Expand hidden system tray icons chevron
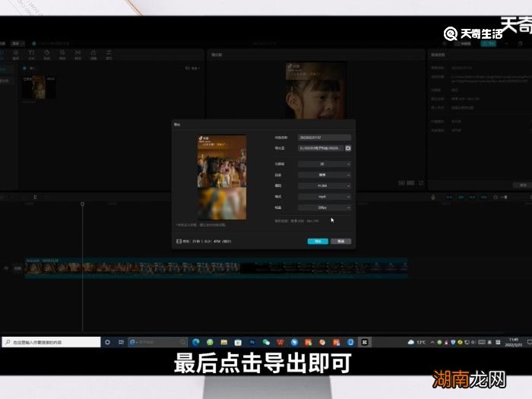The image size is (532, 399). (432, 342)
